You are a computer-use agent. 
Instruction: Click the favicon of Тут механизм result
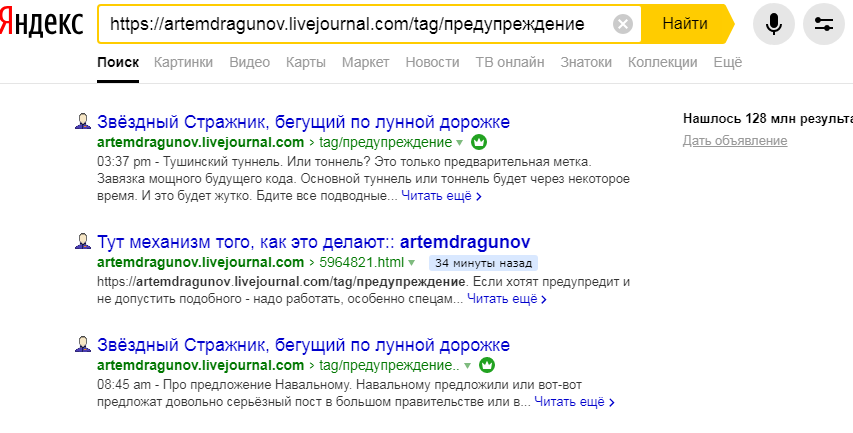tap(83, 241)
